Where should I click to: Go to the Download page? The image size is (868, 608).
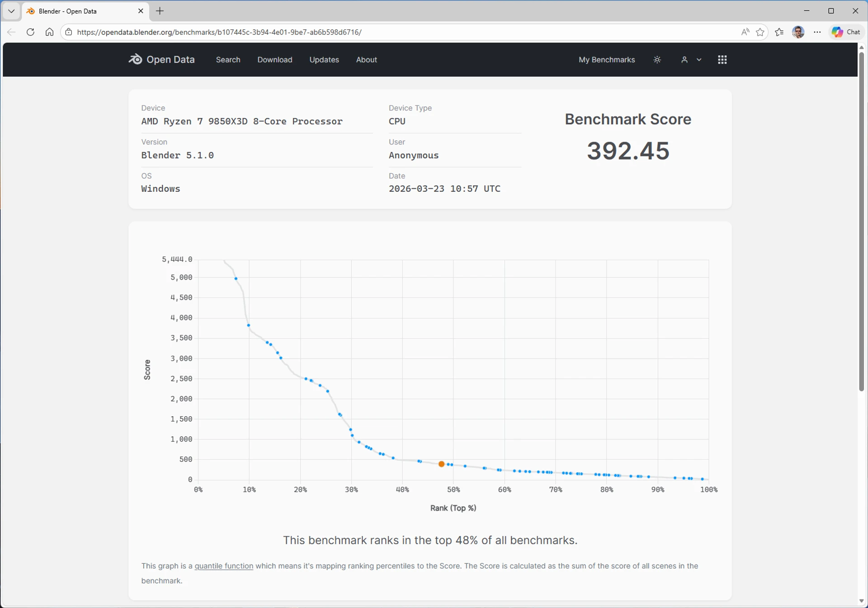[275, 60]
